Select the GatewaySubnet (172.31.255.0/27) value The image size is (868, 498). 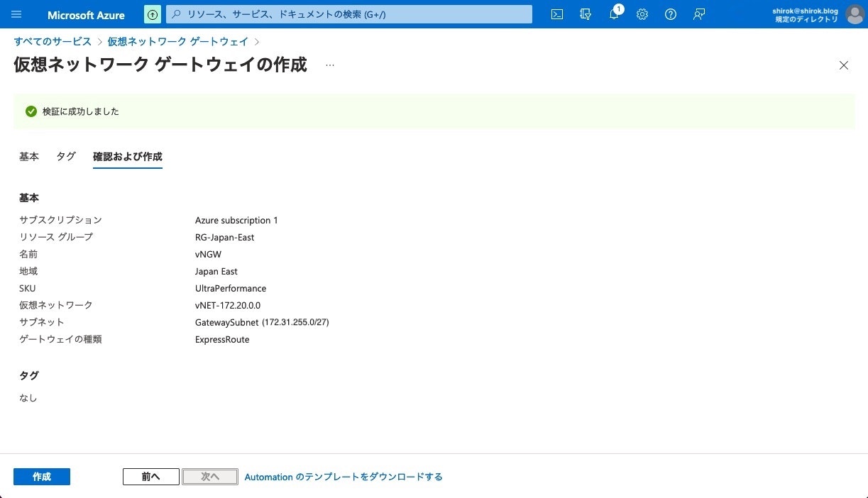(262, 322)
